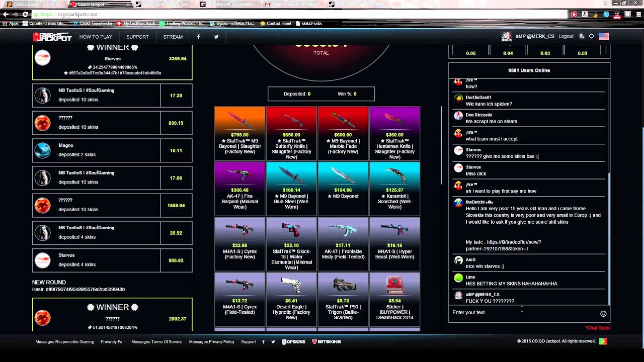644x362 pixels.
Task: Toggle light mode sun icon
Action: tap(591, 36)
